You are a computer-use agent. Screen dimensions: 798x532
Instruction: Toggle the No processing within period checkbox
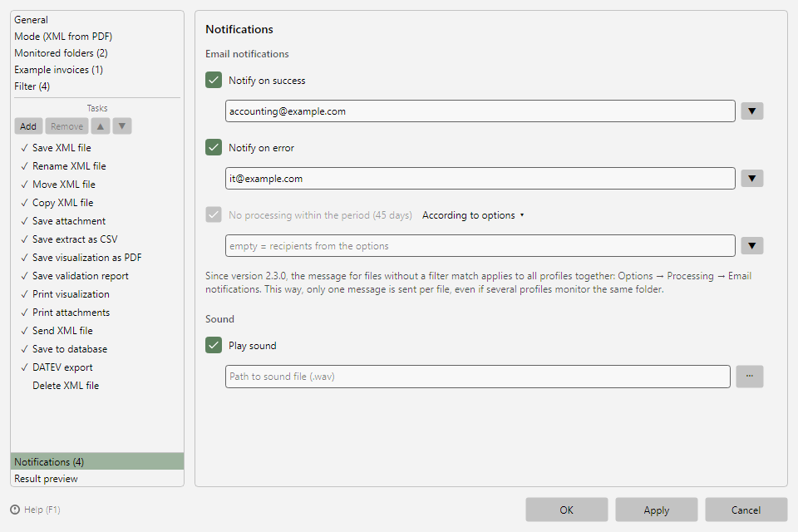point(214,214)
